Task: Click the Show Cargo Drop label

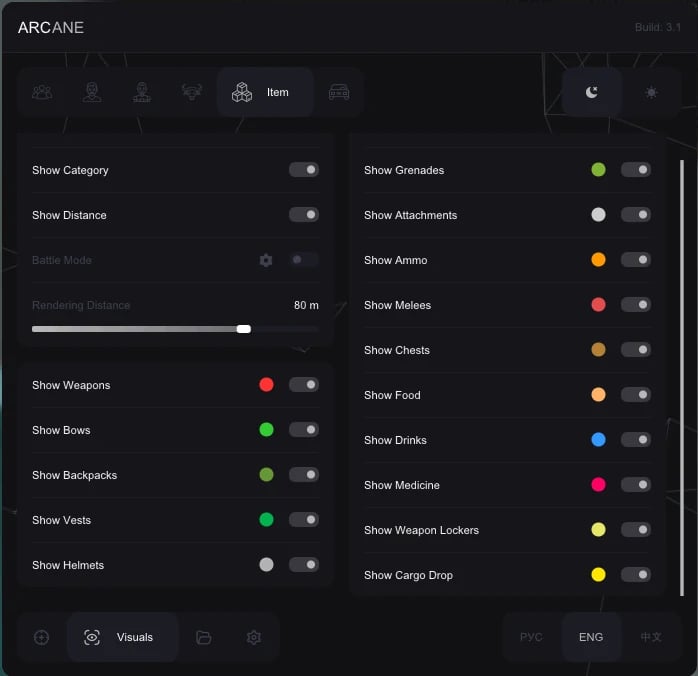Action: click(408, 575)
